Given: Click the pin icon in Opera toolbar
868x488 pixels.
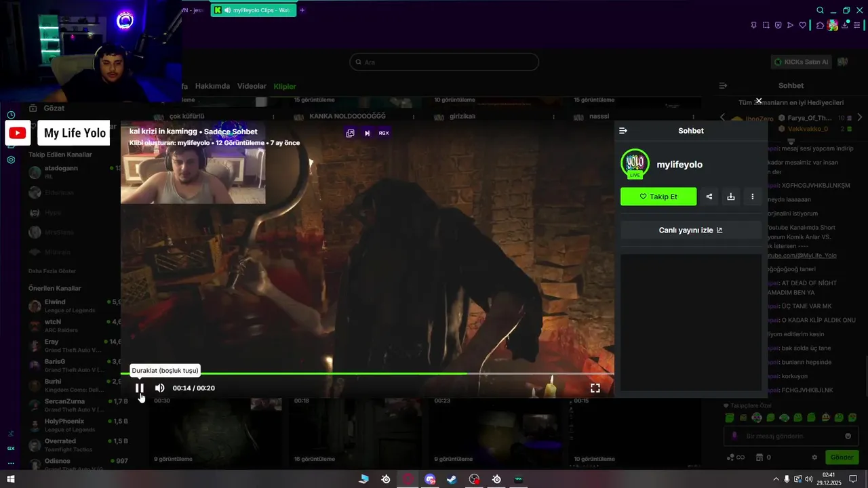Looking at the screenshot, I should 753,25.
